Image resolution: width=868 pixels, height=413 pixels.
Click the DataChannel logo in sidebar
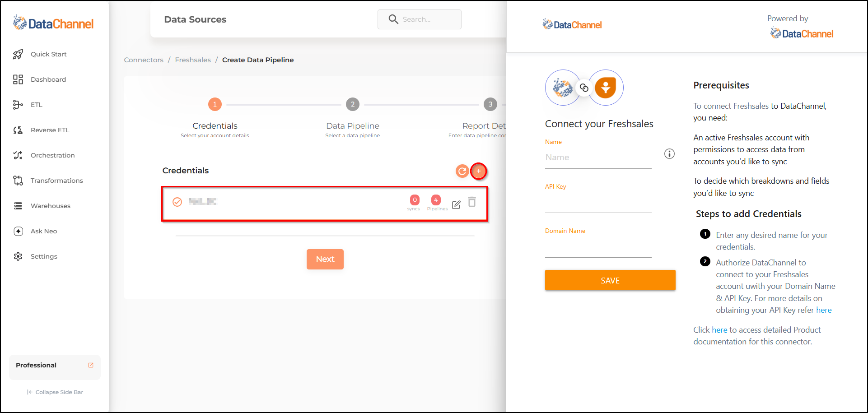[x=53, y=23]
